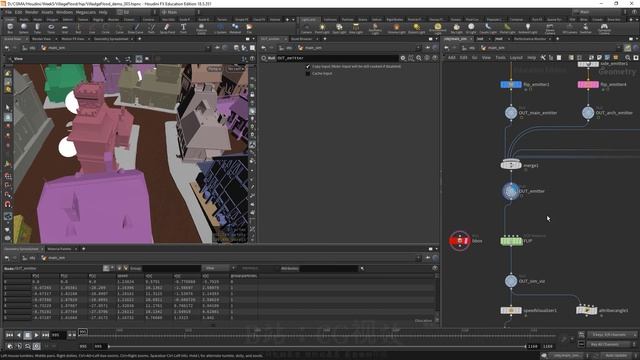640x360 pixels.
Task: Select the speedvisualizer1 node
Action: coord(511,311)
